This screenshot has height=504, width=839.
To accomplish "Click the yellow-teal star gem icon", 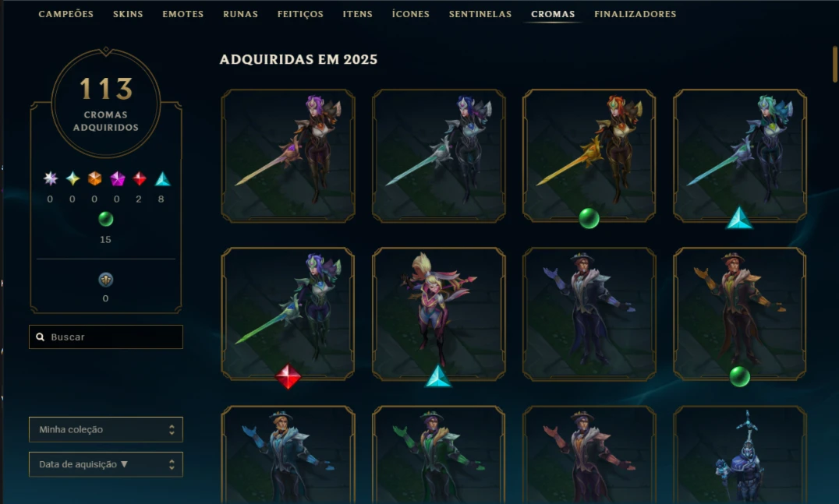I will (73, 178).
